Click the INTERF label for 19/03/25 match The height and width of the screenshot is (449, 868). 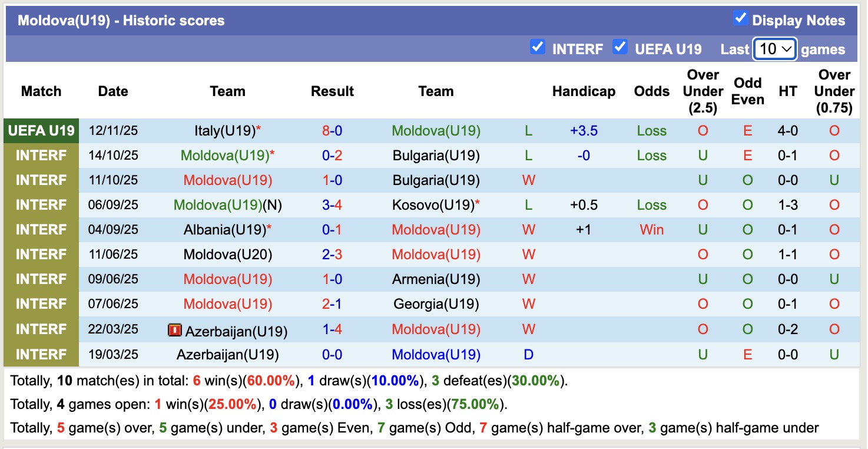[x=41, y=355]
